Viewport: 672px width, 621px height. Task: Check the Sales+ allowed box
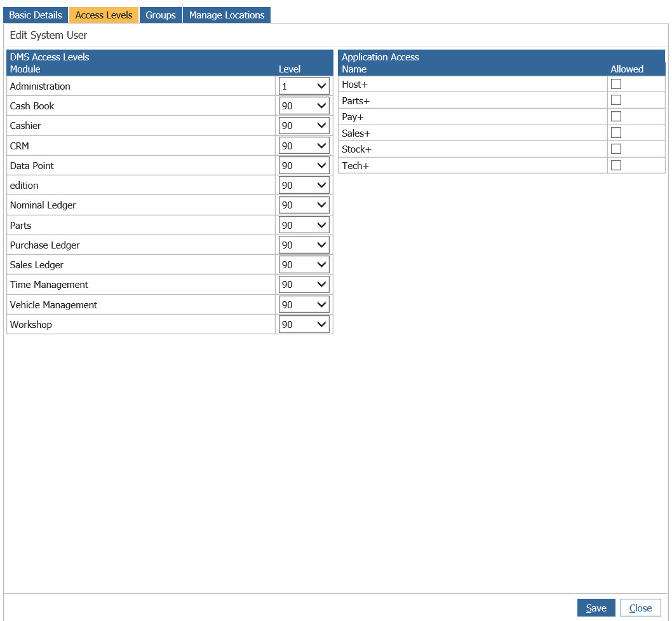point(615,133)
